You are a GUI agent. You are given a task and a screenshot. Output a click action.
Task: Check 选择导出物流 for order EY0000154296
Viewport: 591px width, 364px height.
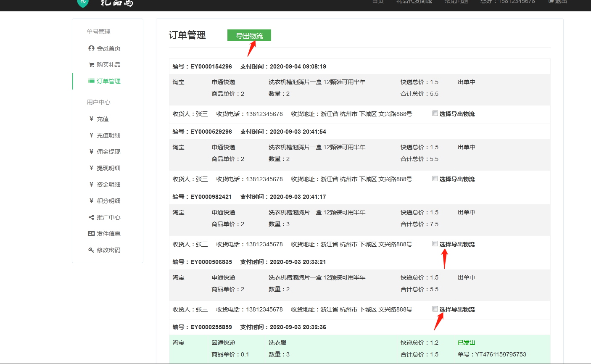[435, 113]
